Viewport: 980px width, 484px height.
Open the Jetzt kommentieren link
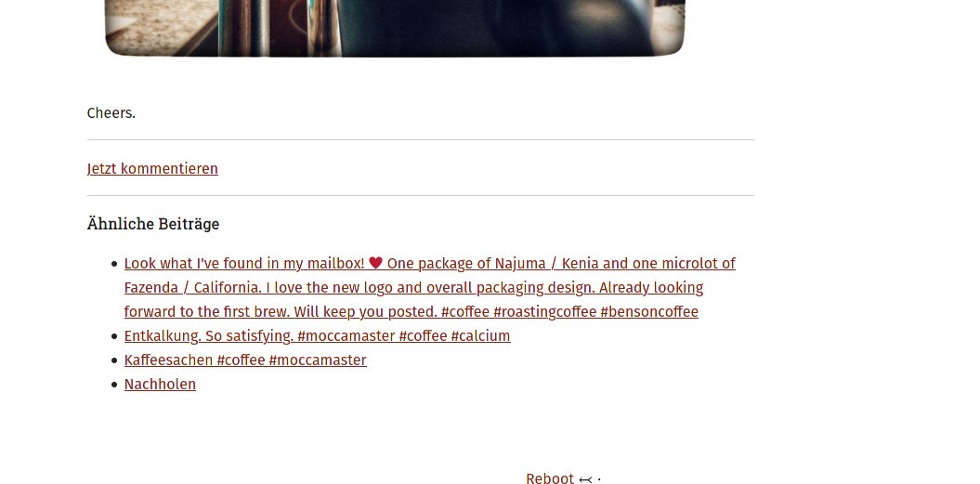click(152, 169)
